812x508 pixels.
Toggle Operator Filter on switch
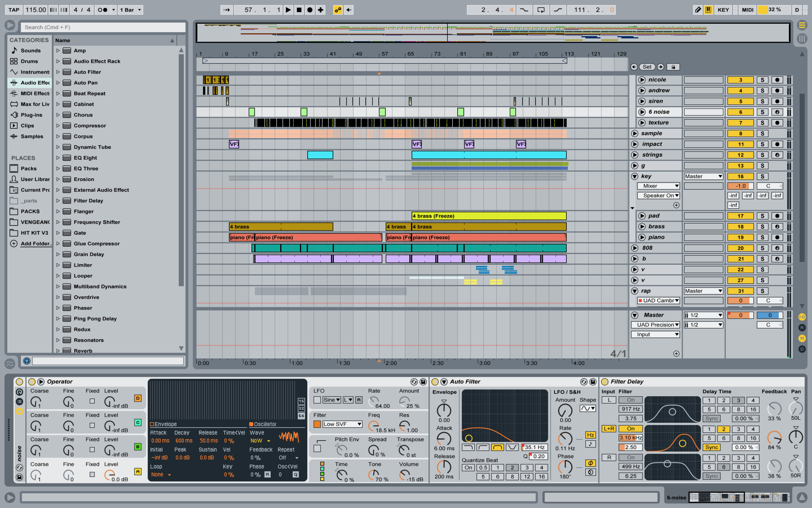tap(317, 424)
